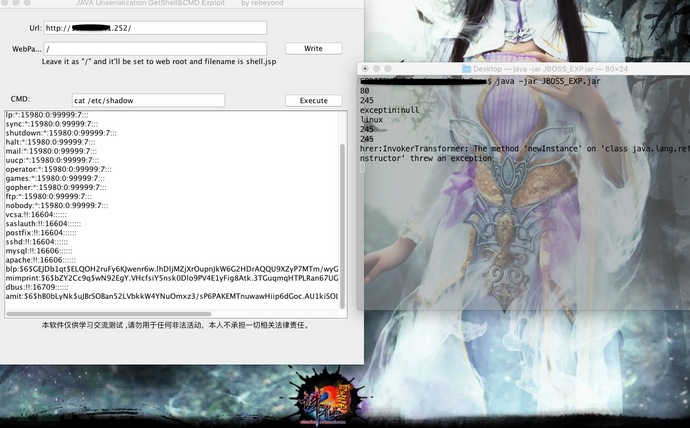The width and height of the screenshot is (690, 428).
Task: Click the 'java -jar JBOSS_EXP.jar' command in Terminal
Action: 548,81
